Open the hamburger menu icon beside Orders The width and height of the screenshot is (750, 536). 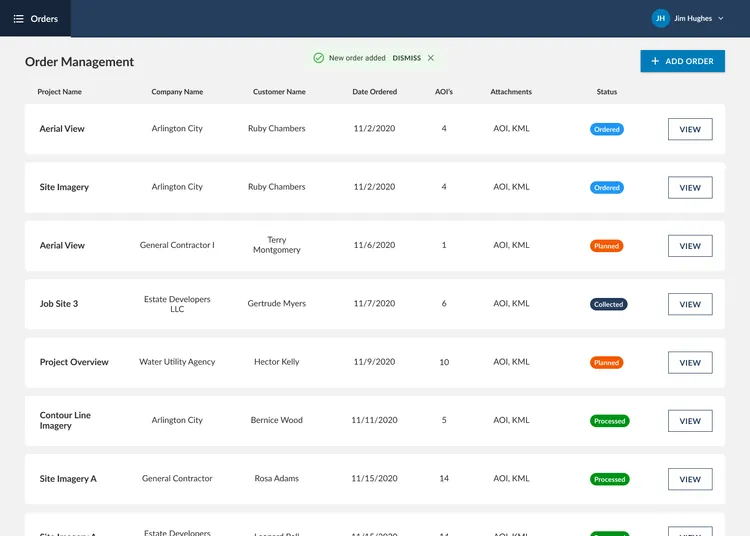click(x=18, y=18)
